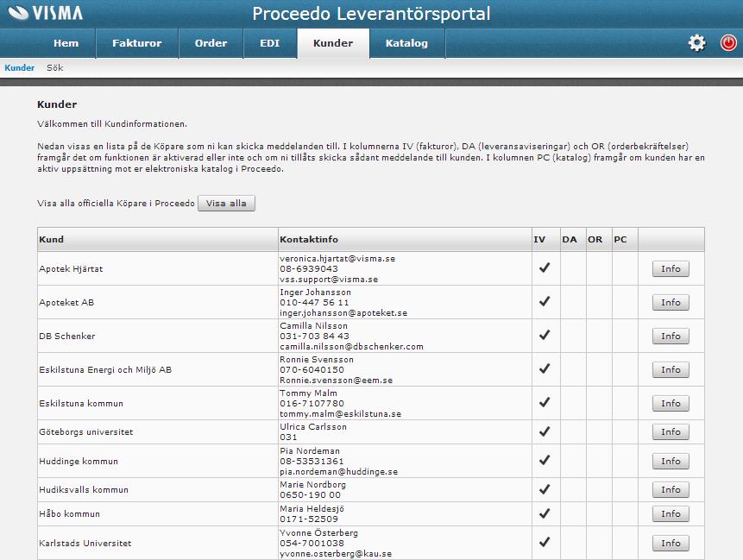This screenshot has width=743, height=560.
Task: Select the Kunder tab
Action: point(333,43)
